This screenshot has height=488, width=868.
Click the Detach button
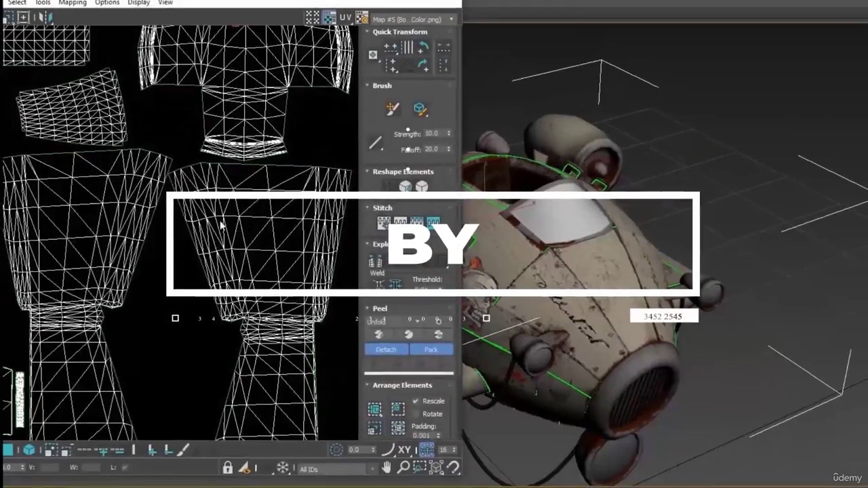coord(386,350)
